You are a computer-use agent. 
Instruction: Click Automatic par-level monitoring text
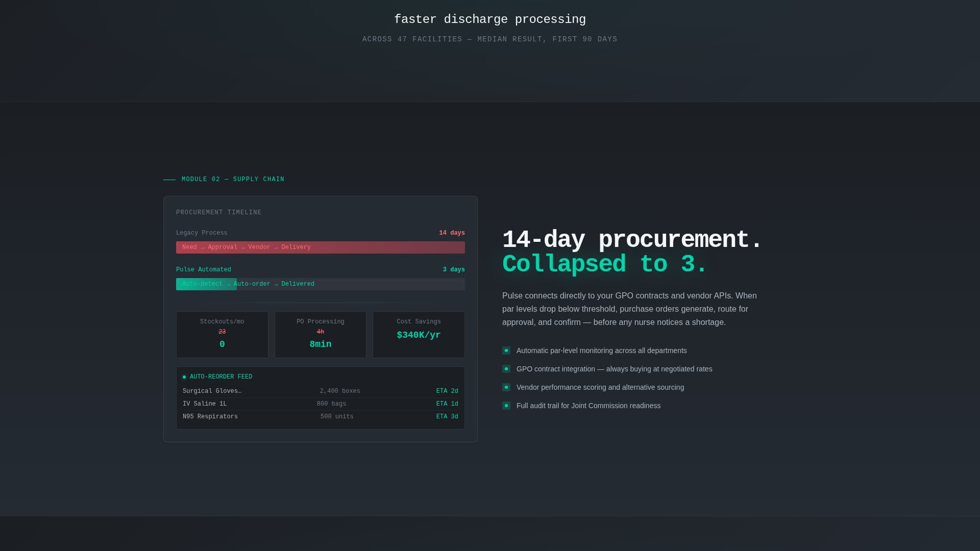602,350
